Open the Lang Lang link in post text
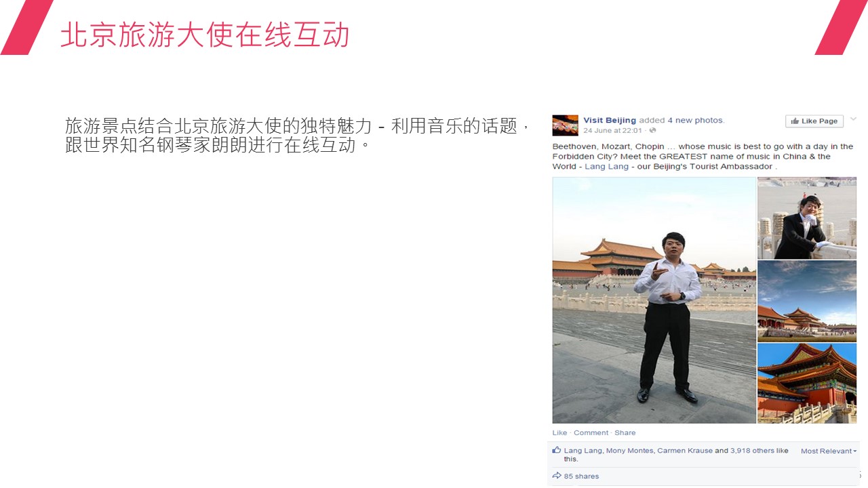This screenshot has height=488, width=868. pyautogui.click(x=606, y=167)
